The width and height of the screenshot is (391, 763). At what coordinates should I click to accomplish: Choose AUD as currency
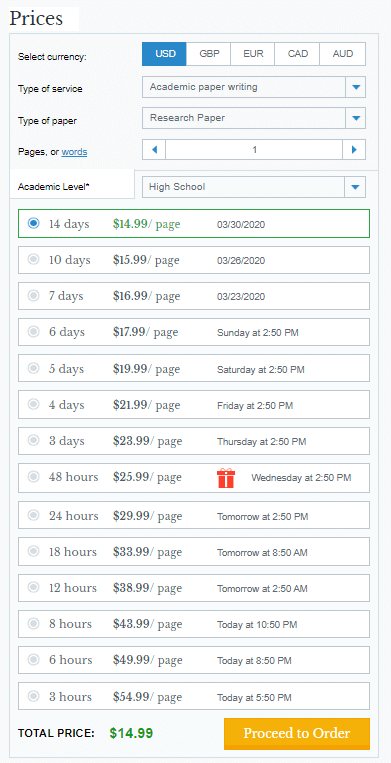[343, 54]
